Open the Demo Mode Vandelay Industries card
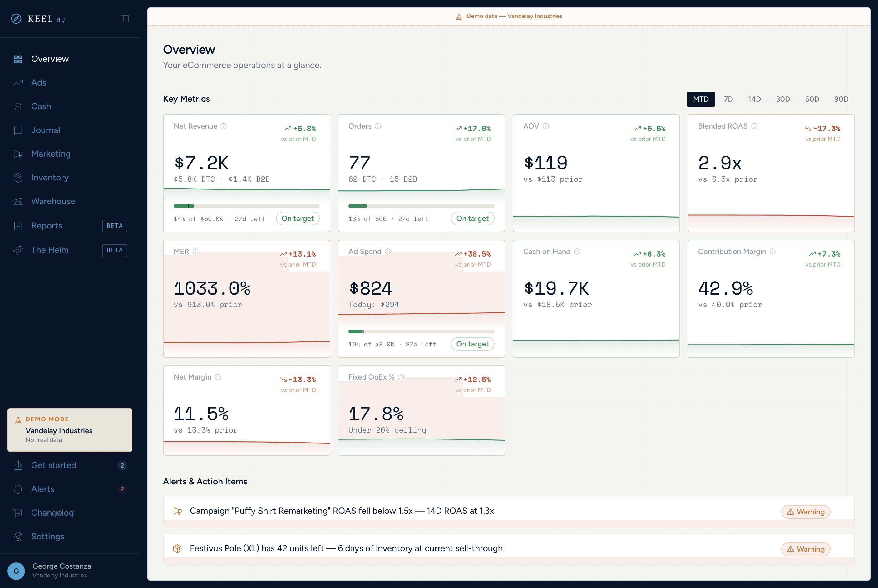The height and width of the screenshot is (588, 878). [x=70, y=430]
